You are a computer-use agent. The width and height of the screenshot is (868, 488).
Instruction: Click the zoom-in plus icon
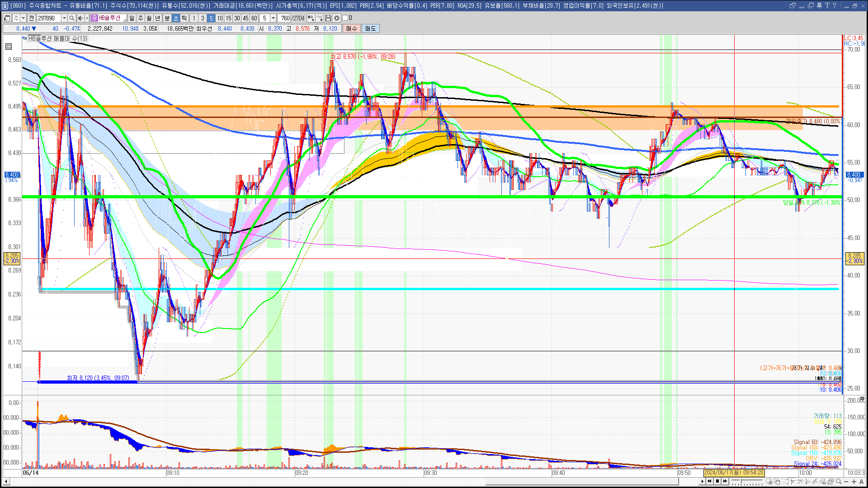click(x=854, y=482)
